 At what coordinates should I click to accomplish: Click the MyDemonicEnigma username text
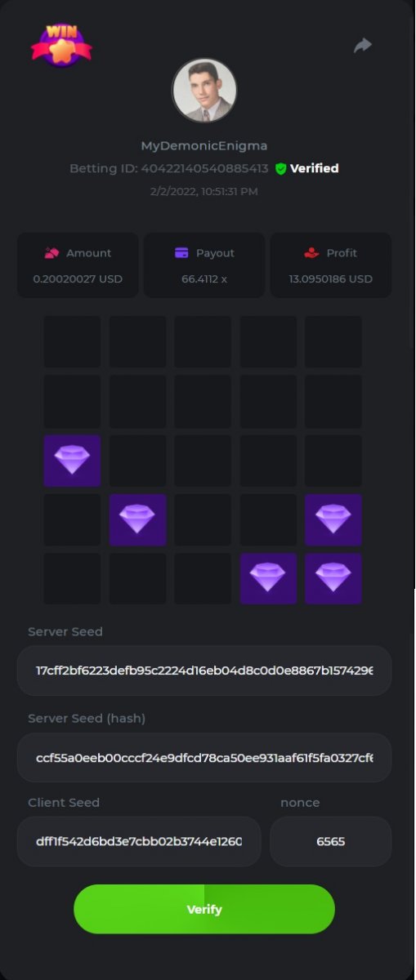click(204, 145)
